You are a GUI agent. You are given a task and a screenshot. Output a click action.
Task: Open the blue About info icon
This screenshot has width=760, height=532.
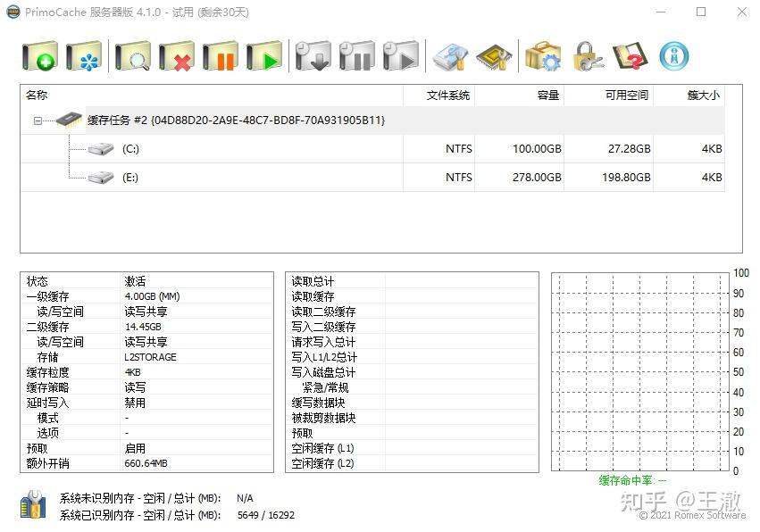pyautogui.click(x=674, y=56)
